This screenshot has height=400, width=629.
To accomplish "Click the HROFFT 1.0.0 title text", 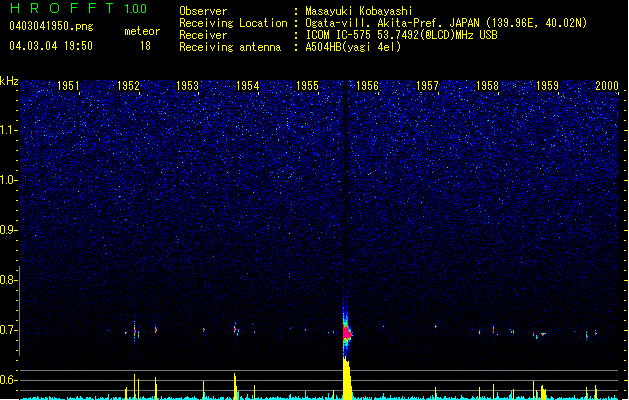I will pos(78,8).
